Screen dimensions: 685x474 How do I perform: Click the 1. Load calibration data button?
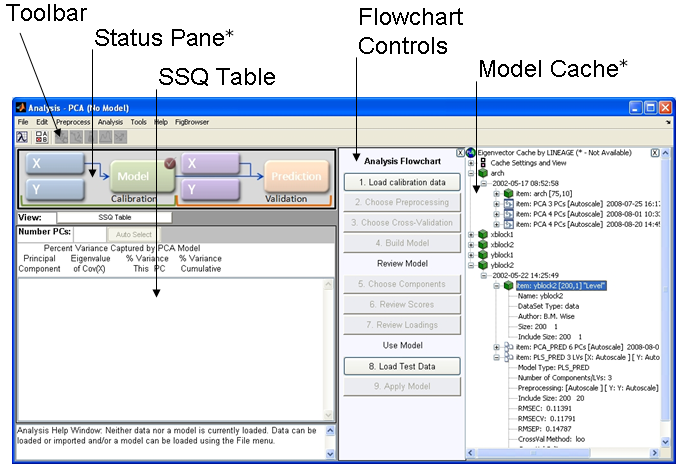(x=394, y=182)
